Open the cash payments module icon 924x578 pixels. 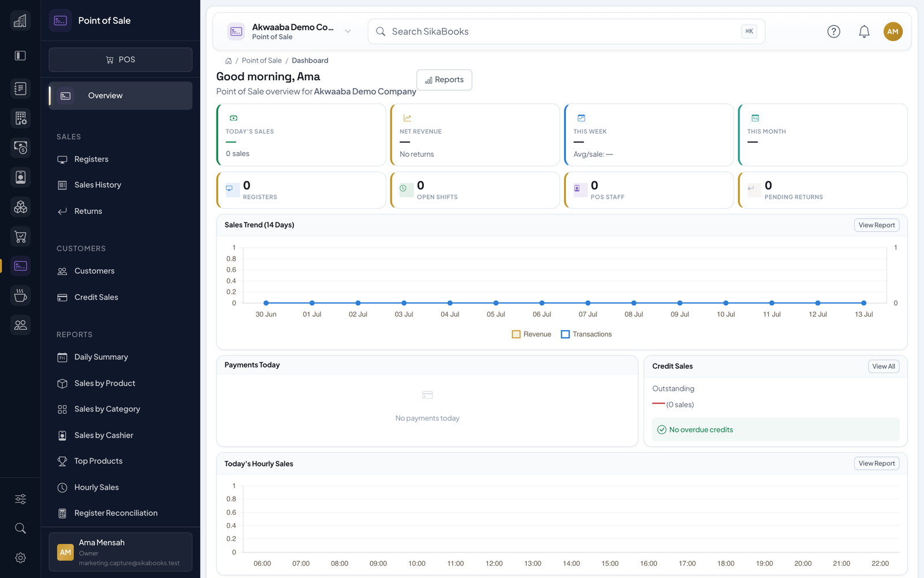(x=20, y=148)
